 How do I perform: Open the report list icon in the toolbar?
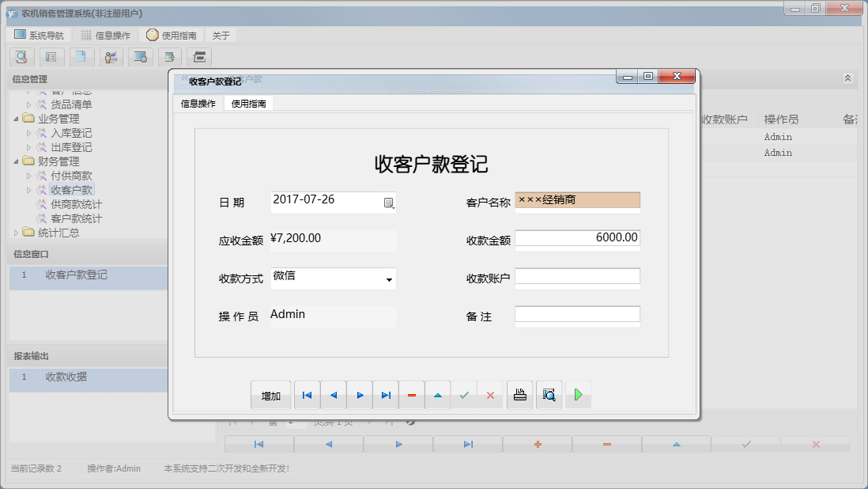(x=51, y=57)
